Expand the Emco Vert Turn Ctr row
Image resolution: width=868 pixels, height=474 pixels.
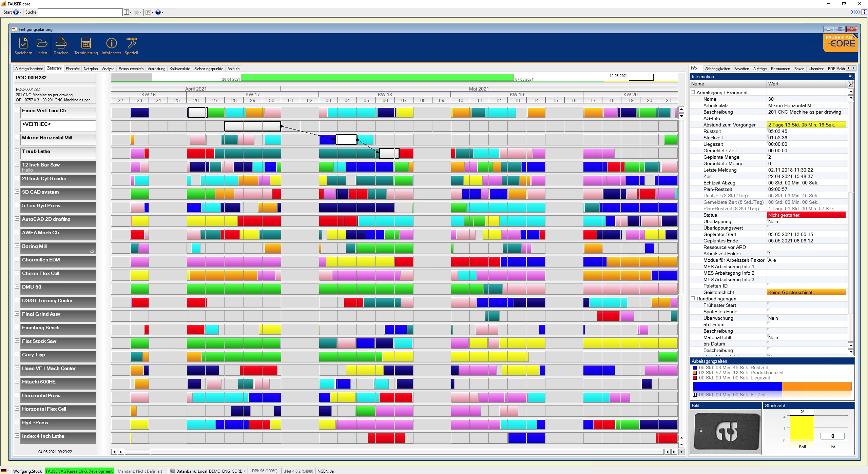pos(17,110)
